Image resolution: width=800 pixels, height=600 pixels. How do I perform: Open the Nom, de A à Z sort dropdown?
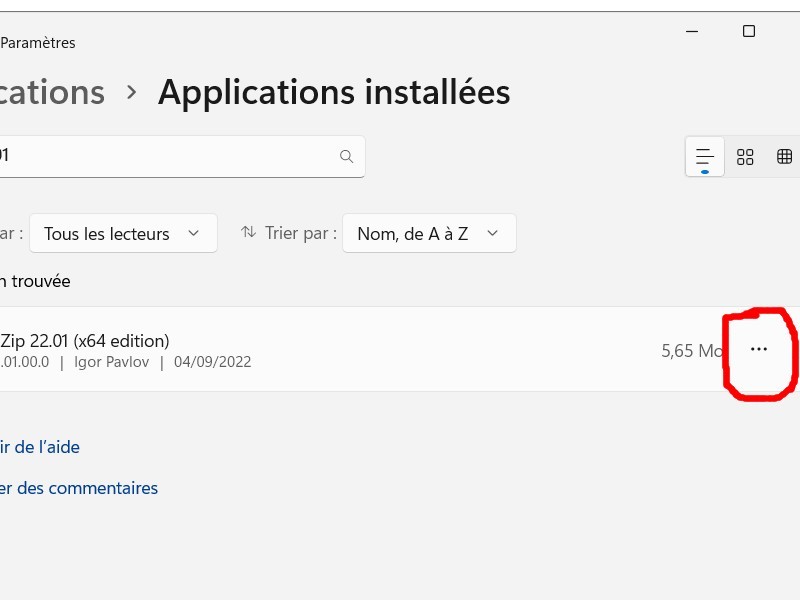pos(429,233)
